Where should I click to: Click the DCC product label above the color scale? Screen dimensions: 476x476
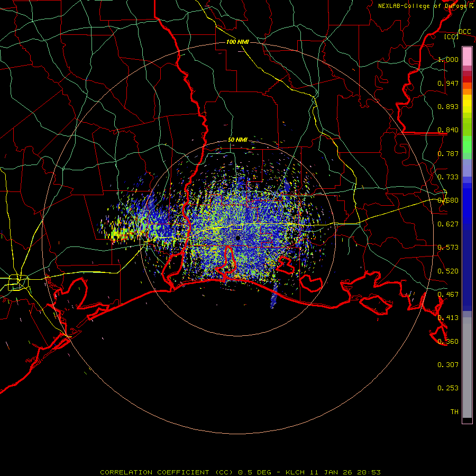[464, 32]
